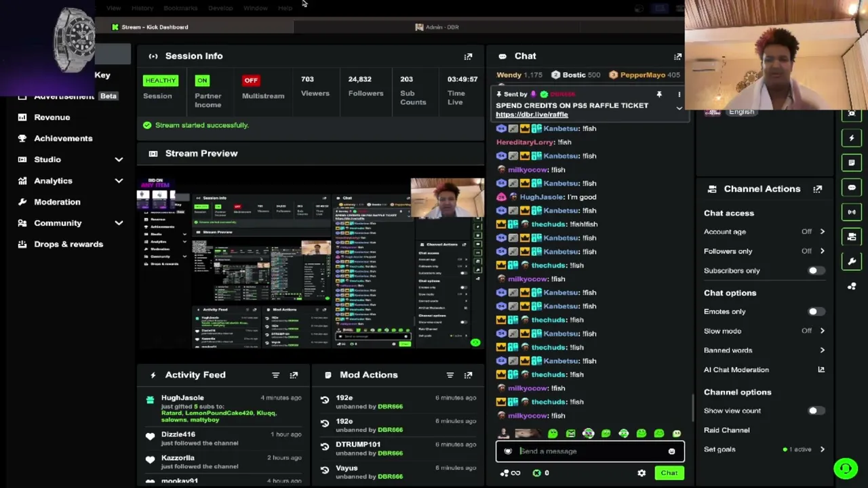Viewport: 868px width, 488px height.
Task: Click the chat panel scrollbar
Action: [692, 408]
